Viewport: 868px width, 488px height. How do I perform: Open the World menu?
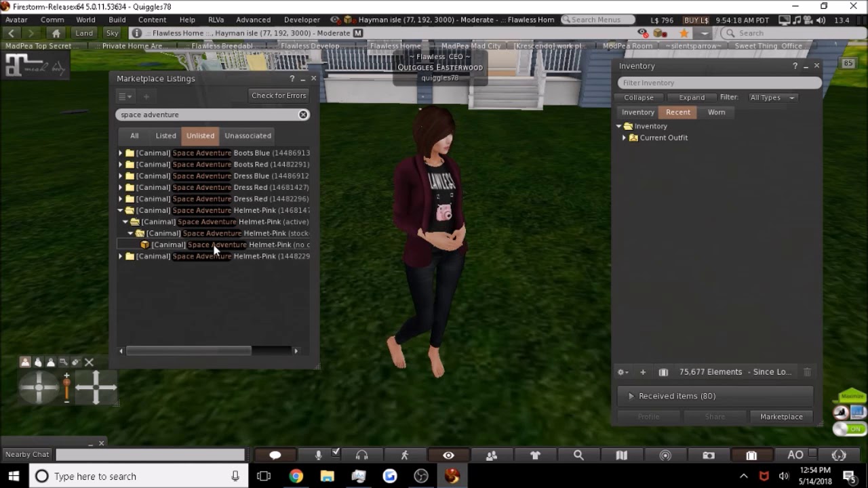point(85,20)
